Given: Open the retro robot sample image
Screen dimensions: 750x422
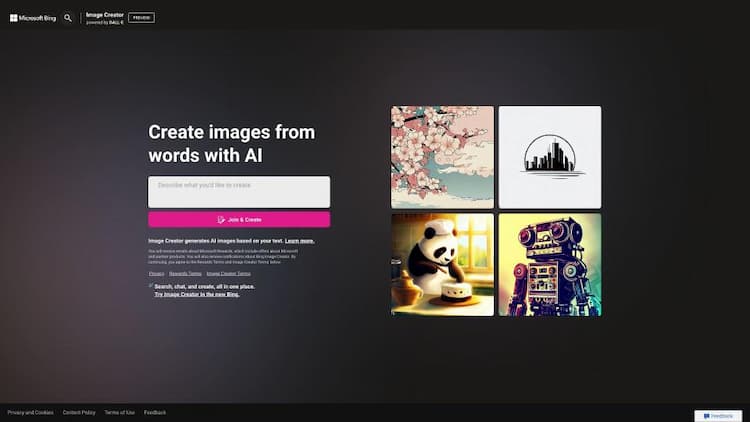Looking at the screenshot, I should pyautogui.click(x=550, y=265).
